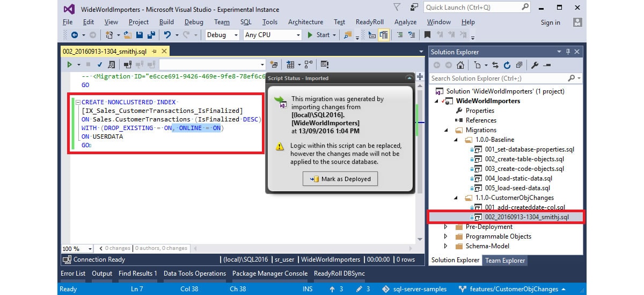Open the File menu
The width and height of the screenshot is (644, 295).
[x=68, y=22]
